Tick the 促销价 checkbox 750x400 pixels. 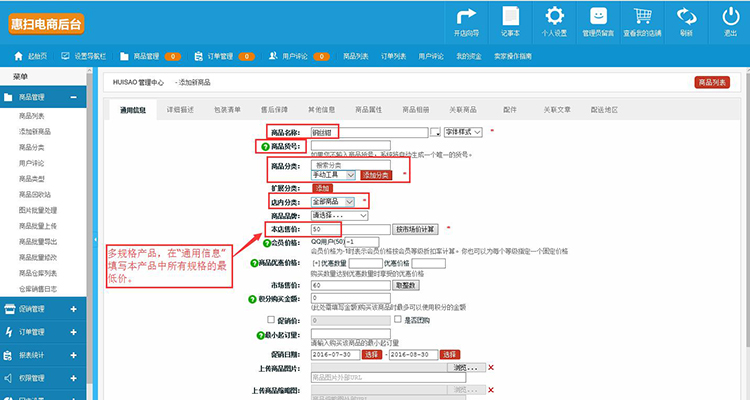click(x=271, y=319)
